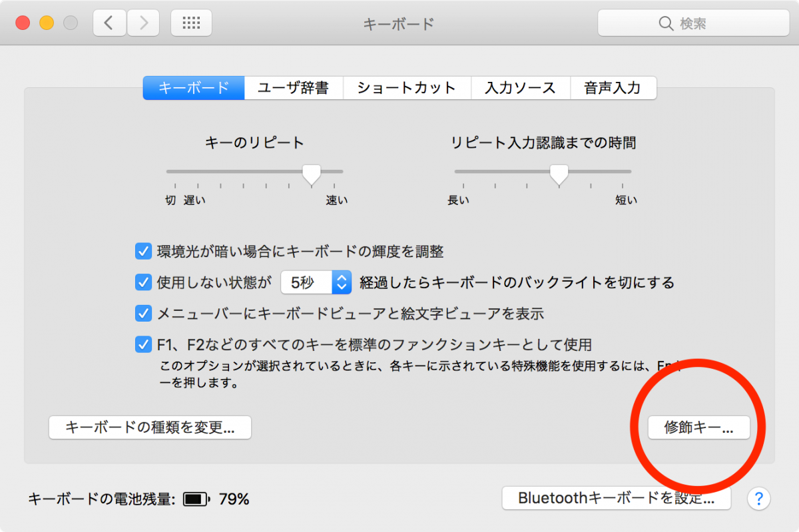The image size is (799, 532).
Task: Switch to the ショートカット tab
Action: point(407,87)
